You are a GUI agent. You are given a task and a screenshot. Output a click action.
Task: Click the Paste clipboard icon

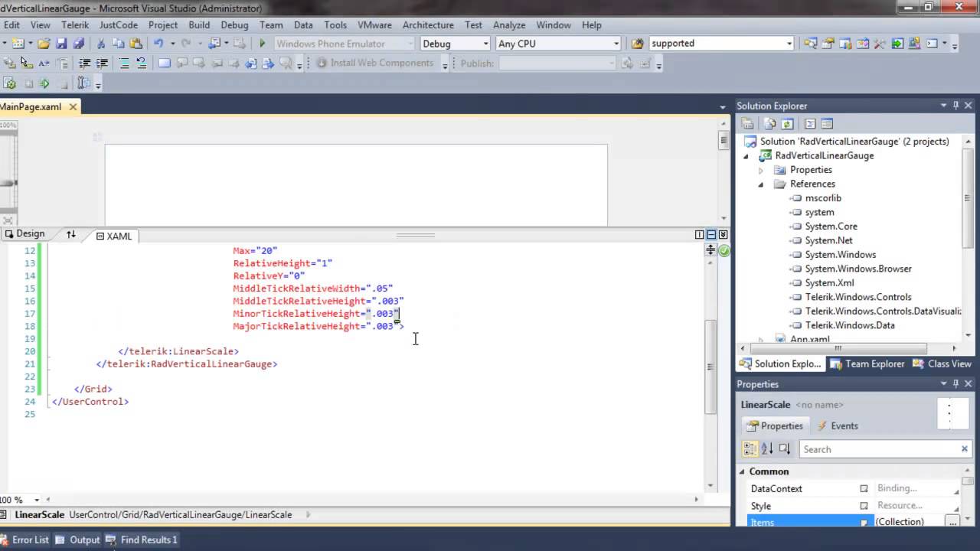[136, 44]
